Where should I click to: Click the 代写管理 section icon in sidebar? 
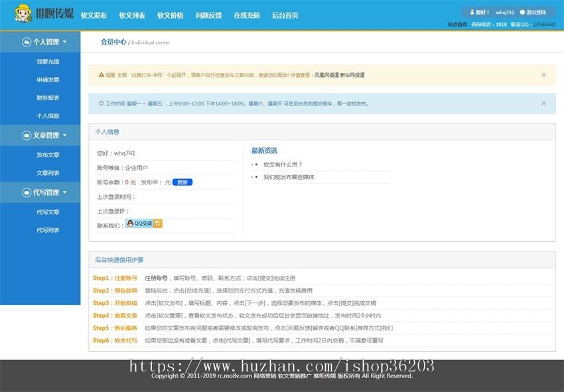click(x=27, y=191)
